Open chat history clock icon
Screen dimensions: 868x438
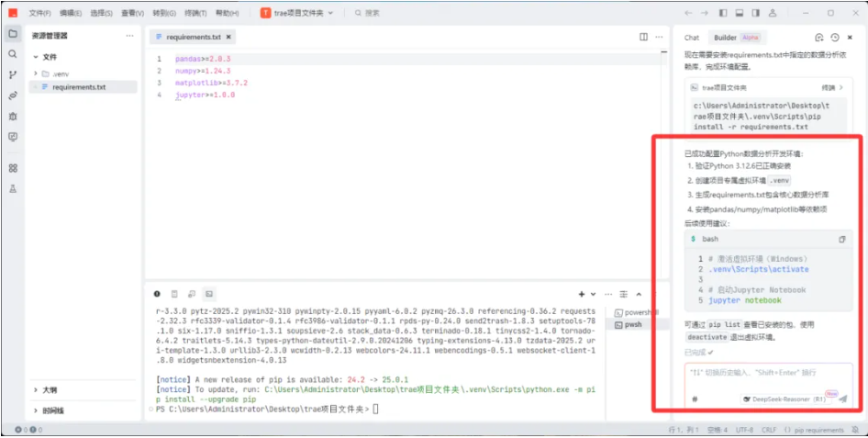834,38
